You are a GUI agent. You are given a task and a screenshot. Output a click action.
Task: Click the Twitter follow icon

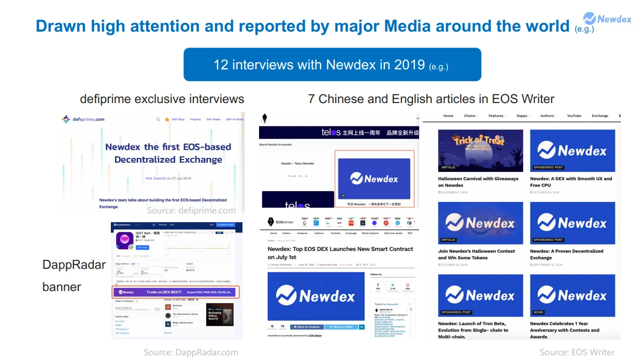393,285
